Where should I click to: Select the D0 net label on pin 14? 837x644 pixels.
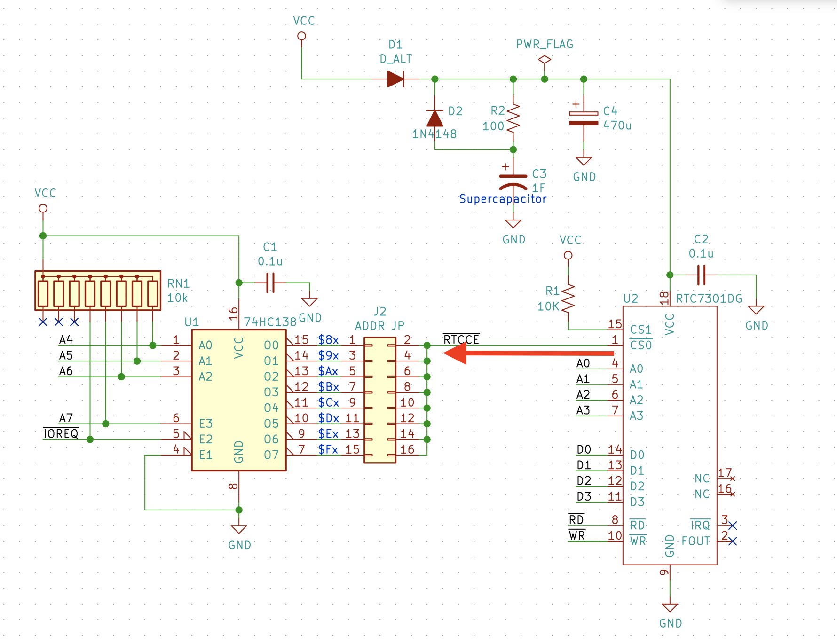pyautogui.click(x=584, y=449)
